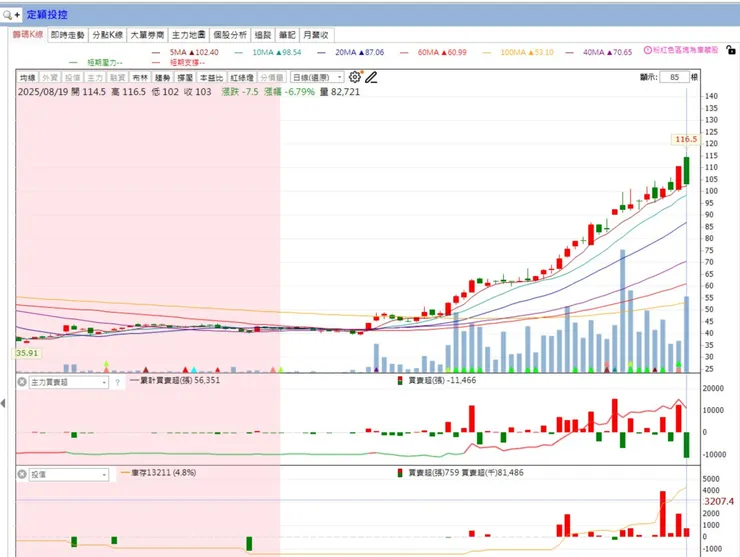Collapse the left sidebar arrow
740x557 pixels.
tap(3, 403)
